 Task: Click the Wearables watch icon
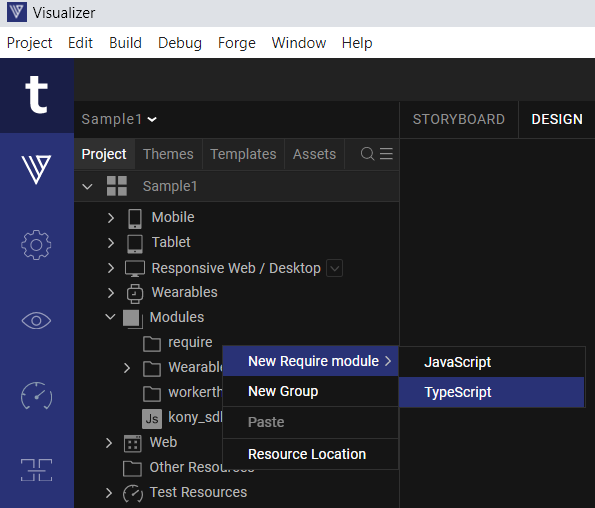135,294
